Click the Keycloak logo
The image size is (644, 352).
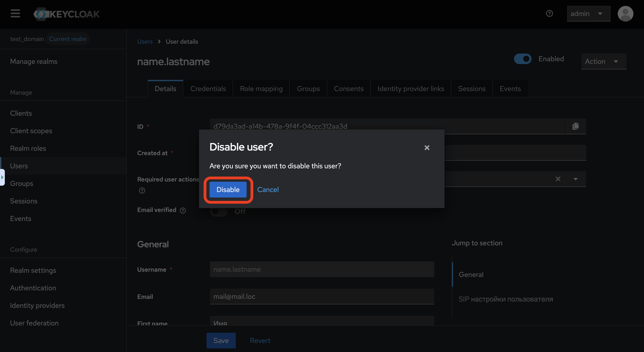(66, 14)
